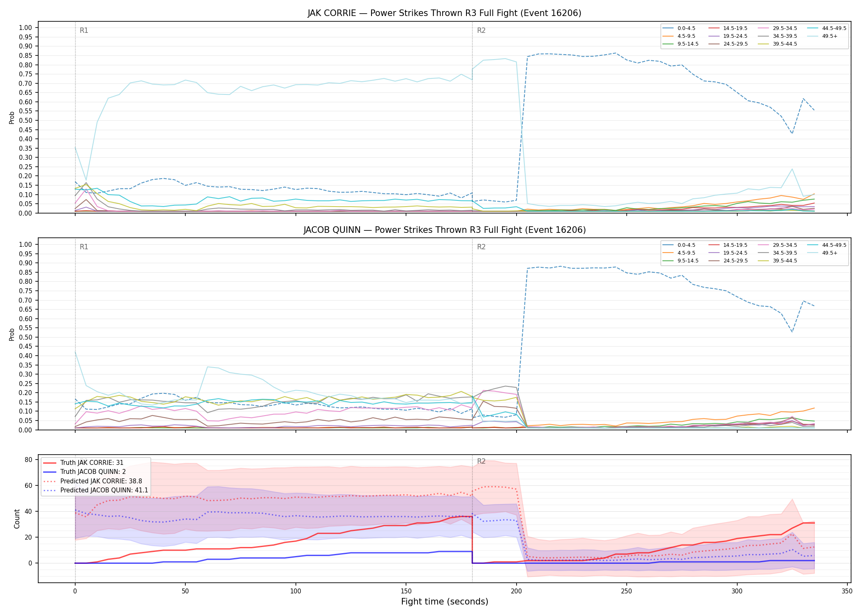
Task: Click the R2 round label in JAK CORRIE chart
Action: click(x=481, y=30)
